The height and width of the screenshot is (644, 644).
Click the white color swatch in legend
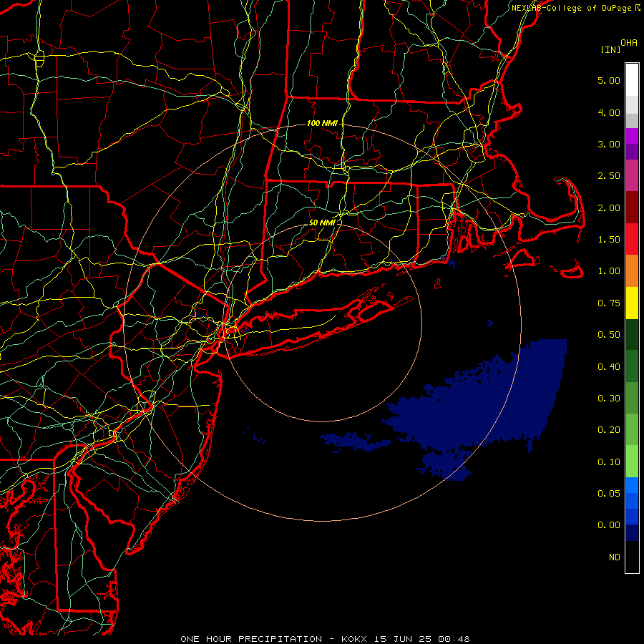(632, 80)
